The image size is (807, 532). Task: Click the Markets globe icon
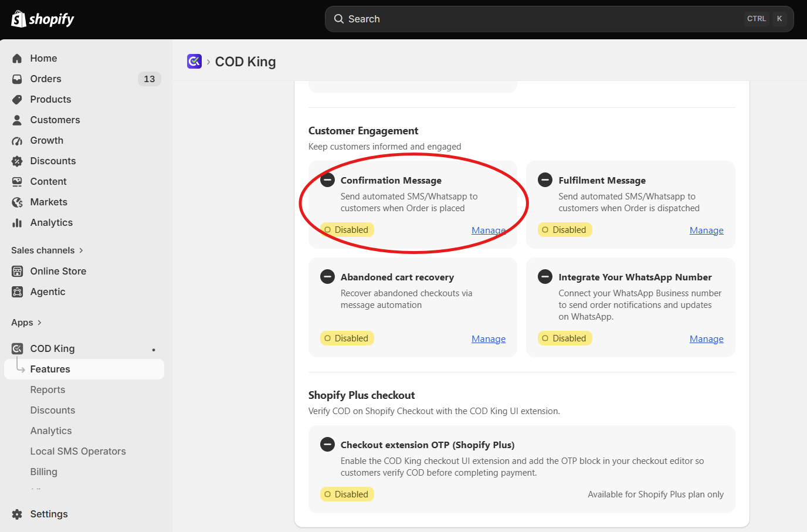tap(17, 202)
